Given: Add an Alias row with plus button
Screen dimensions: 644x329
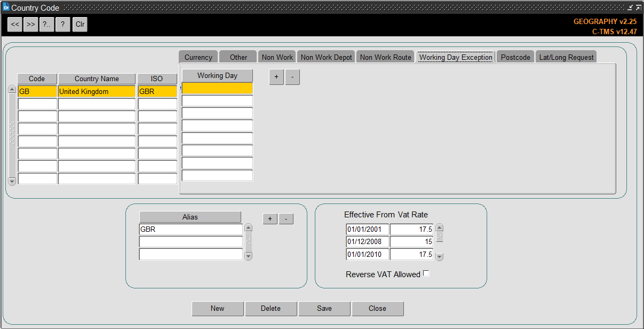Looking at the screenshot, I should coord(270,219).
